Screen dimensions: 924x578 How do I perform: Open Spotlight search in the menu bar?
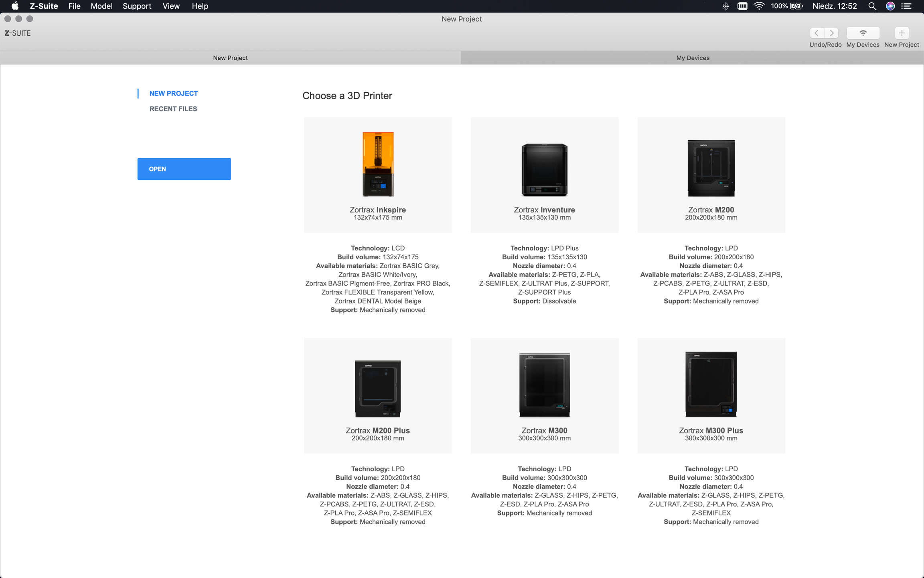[872, 6]
